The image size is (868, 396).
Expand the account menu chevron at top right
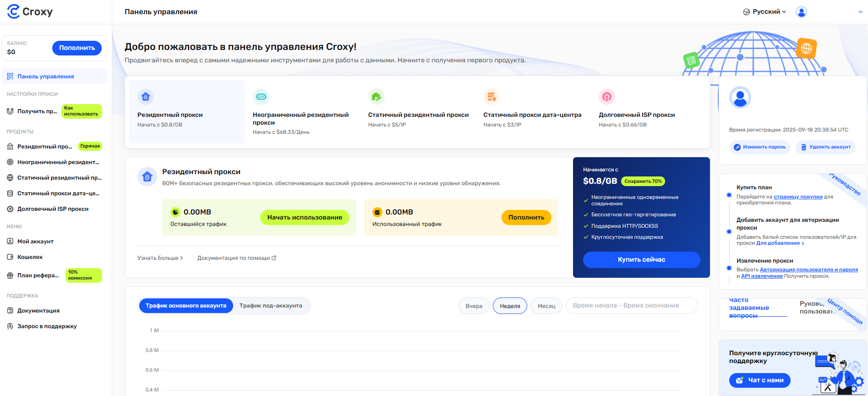point(860,12)
